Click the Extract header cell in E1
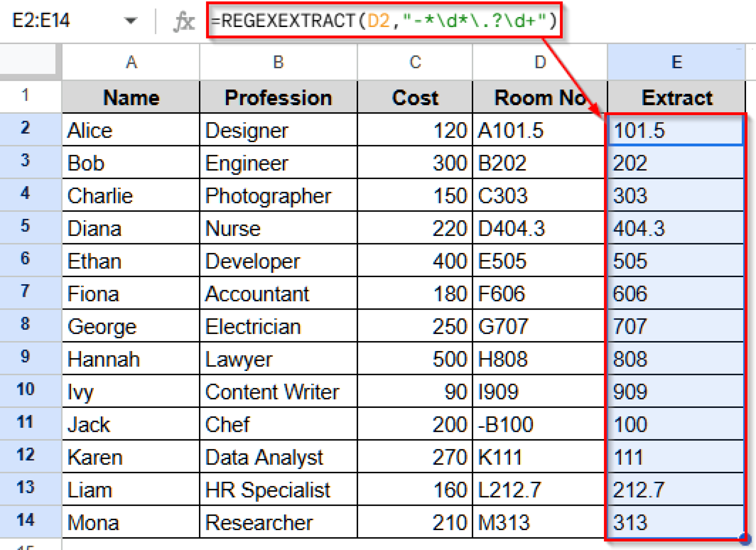This screenshot has height=550, width=756. coord(677,97)
